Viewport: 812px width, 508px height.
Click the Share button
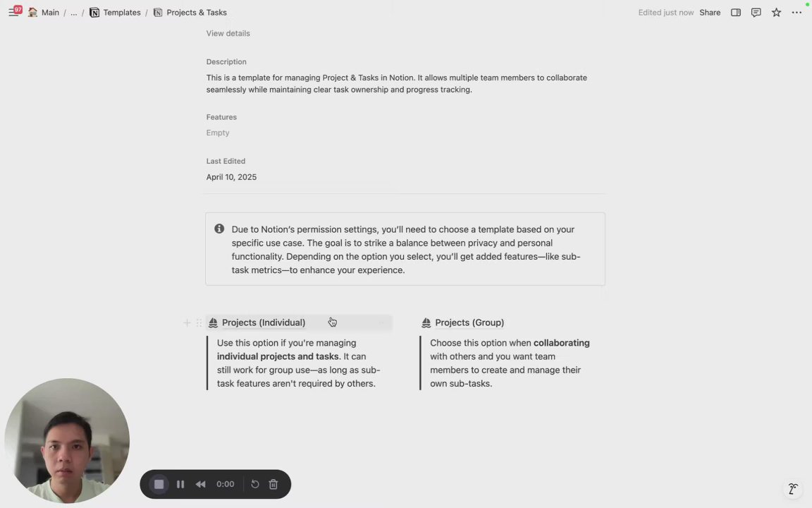[x=710, y=13]
